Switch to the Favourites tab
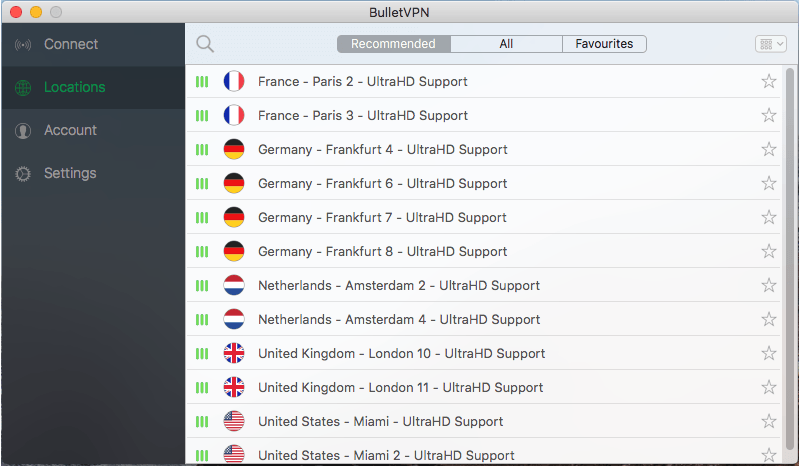The width and height of the screenshot is (800, 466). coord(604,44)
